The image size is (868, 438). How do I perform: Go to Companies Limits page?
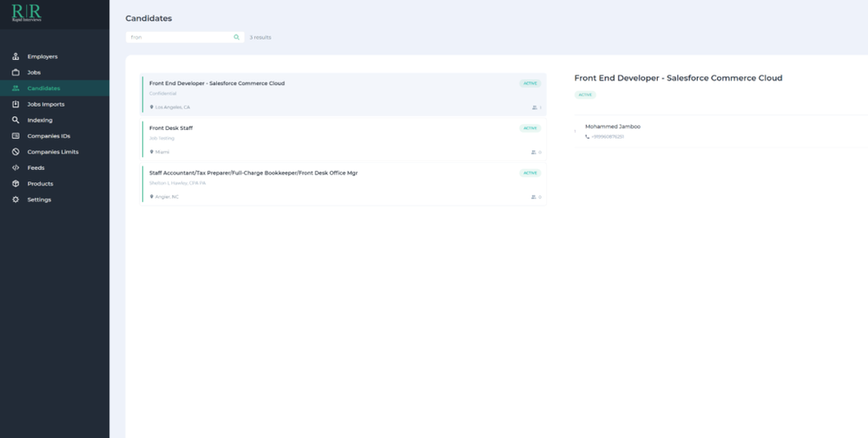click(x=52, y=152)
